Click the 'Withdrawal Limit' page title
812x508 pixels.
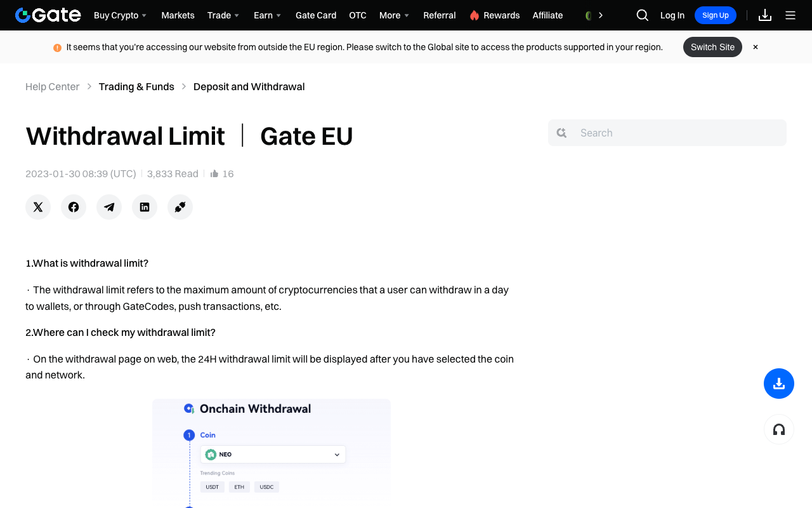(x=126, y=136)
